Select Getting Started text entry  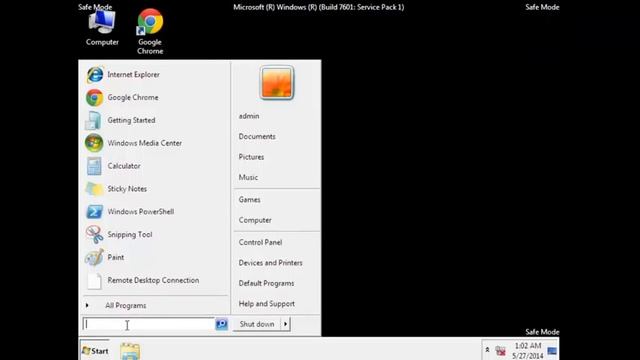point(131,120)
